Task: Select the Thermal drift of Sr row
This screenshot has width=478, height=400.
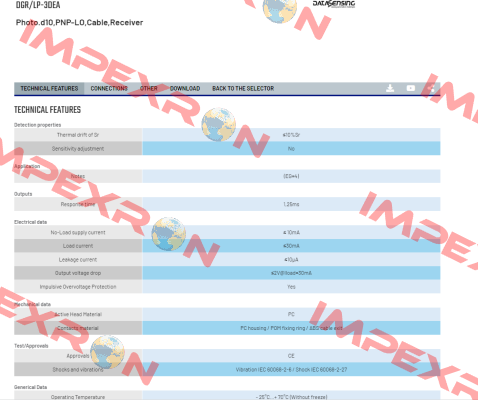Action: 227,135
